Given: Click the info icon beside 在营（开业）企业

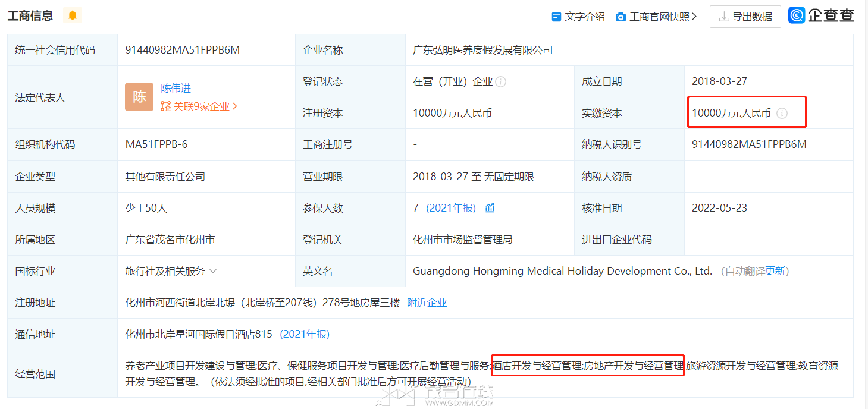Looking at the screenshot, I should [x=501, y=81].
